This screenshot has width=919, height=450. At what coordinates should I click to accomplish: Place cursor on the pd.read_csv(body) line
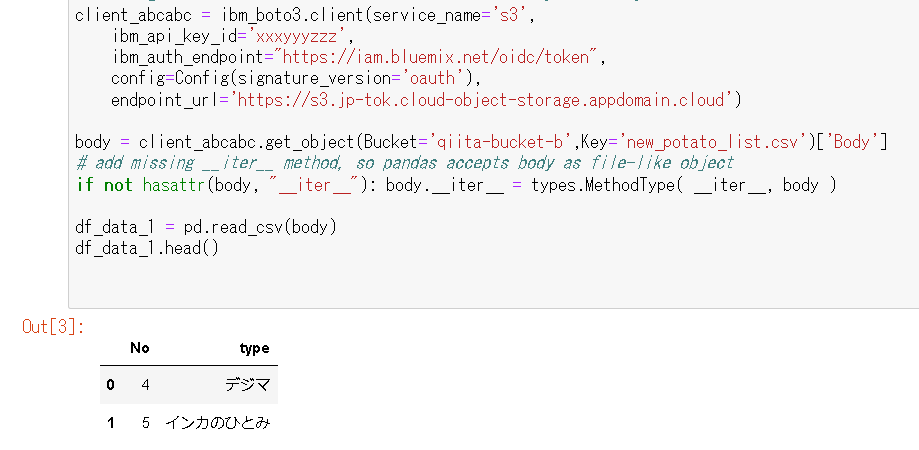(x=206, y=226)
